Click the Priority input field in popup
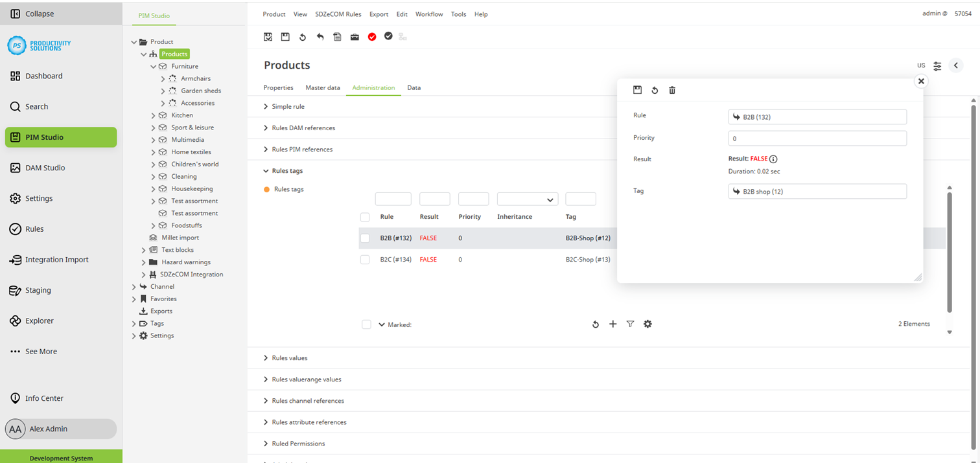 817,139
